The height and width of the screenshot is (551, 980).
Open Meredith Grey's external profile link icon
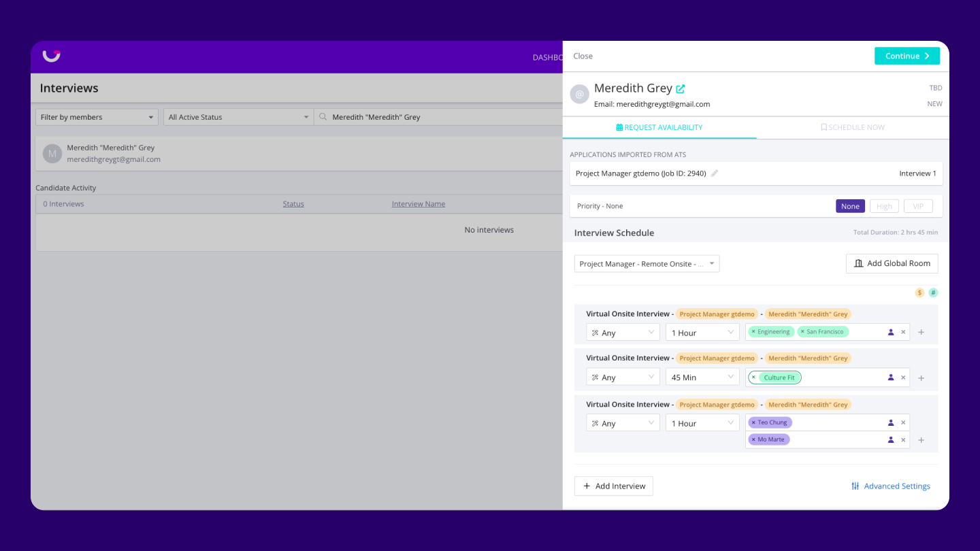[681, 88]
